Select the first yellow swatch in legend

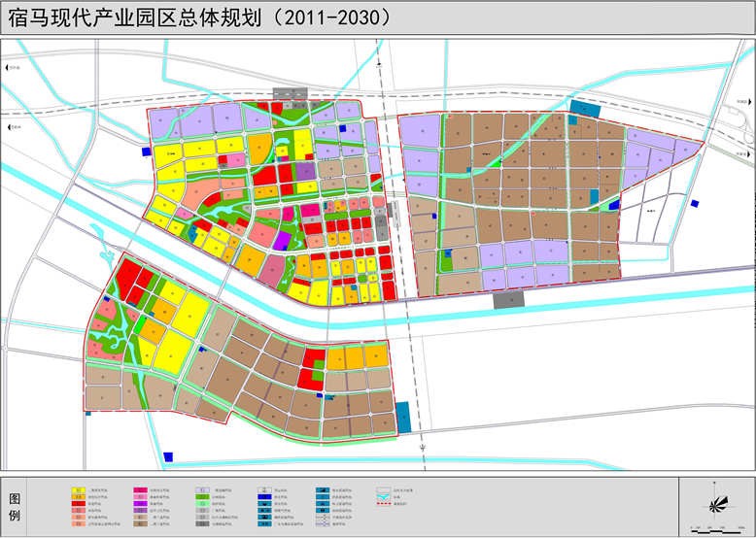[80, 489]
